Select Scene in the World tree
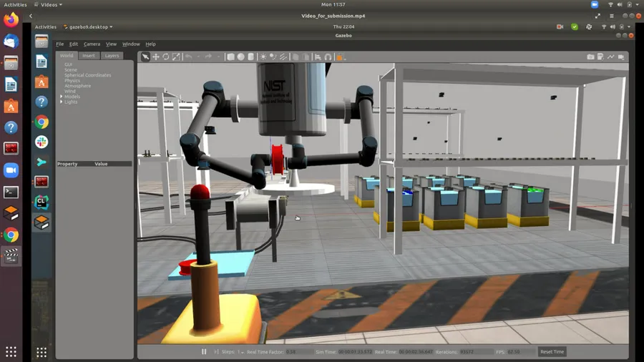This screenshot has width=644, height=362. coord(71,70)
